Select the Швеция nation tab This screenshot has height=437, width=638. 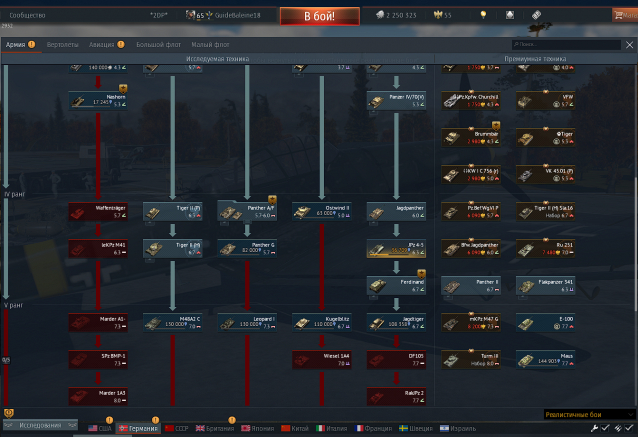coord(416,428)
